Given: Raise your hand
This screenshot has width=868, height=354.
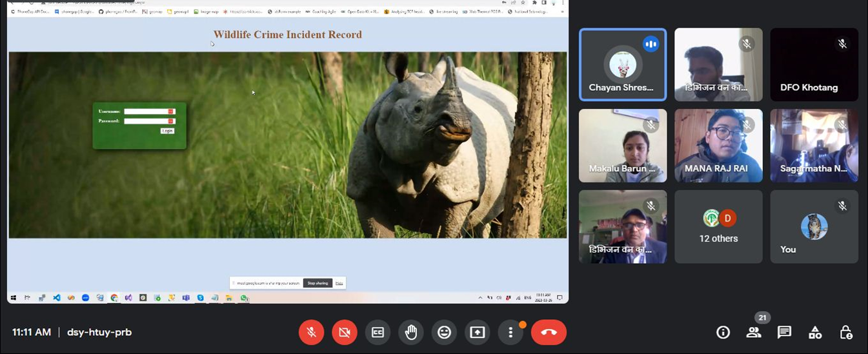Looking at the screenshot, I should (x=411, y=332).
